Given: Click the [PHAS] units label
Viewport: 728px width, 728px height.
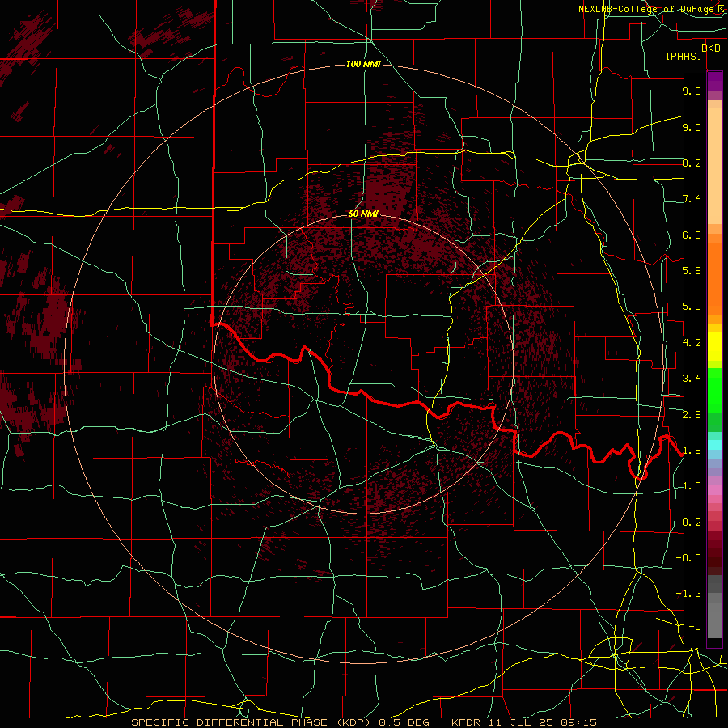Looking at the screenshot, I should (684, 57).
